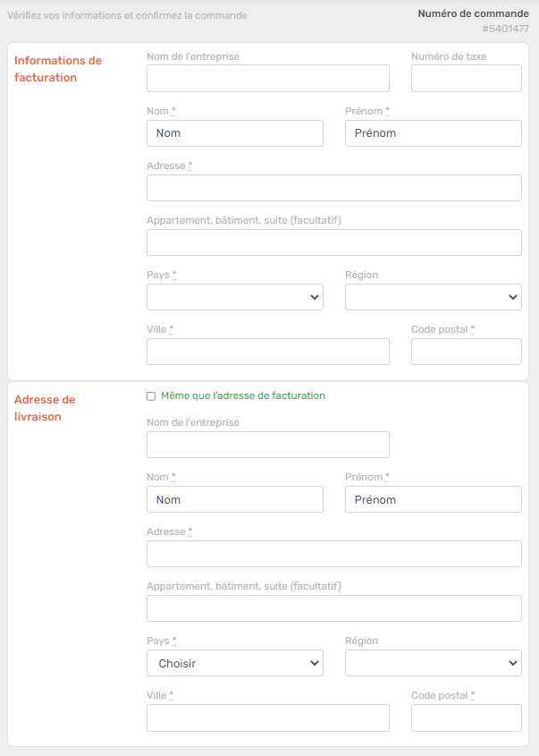The width and height of the screenshot is (539, 756).
Task: Check 'Même que l'adresse de facturation' checkbox
Action: coord(151,395)
